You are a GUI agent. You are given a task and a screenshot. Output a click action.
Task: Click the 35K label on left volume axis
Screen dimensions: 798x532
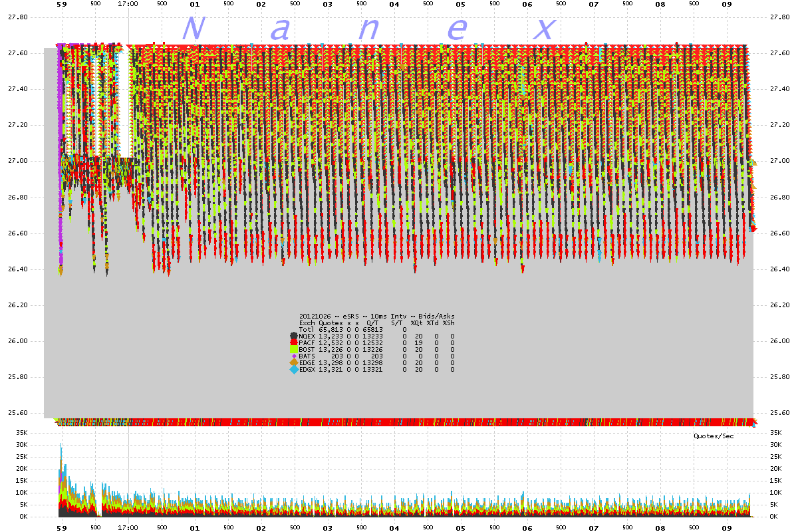tap(21, 433)
